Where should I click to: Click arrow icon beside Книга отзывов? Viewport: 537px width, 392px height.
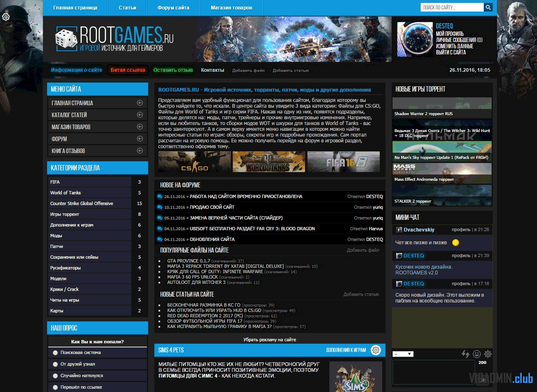[x=140, y=151]
